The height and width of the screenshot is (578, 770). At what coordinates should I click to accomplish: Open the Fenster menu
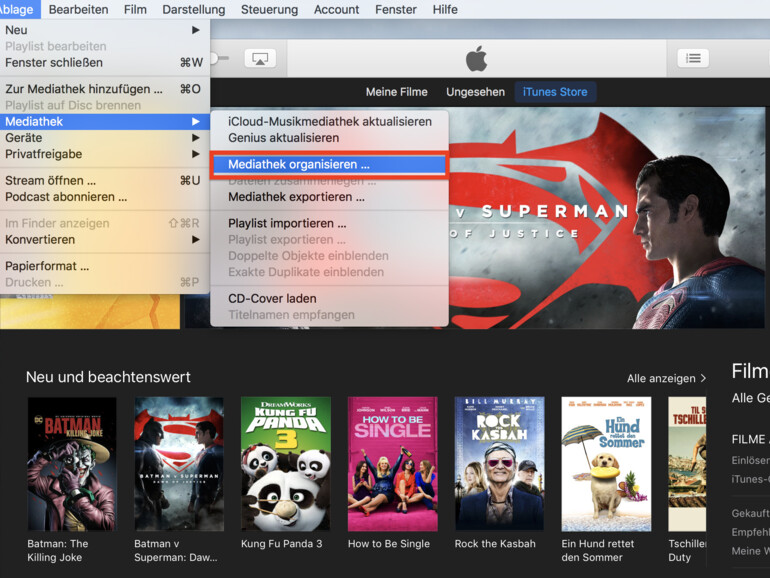(396, 9)
